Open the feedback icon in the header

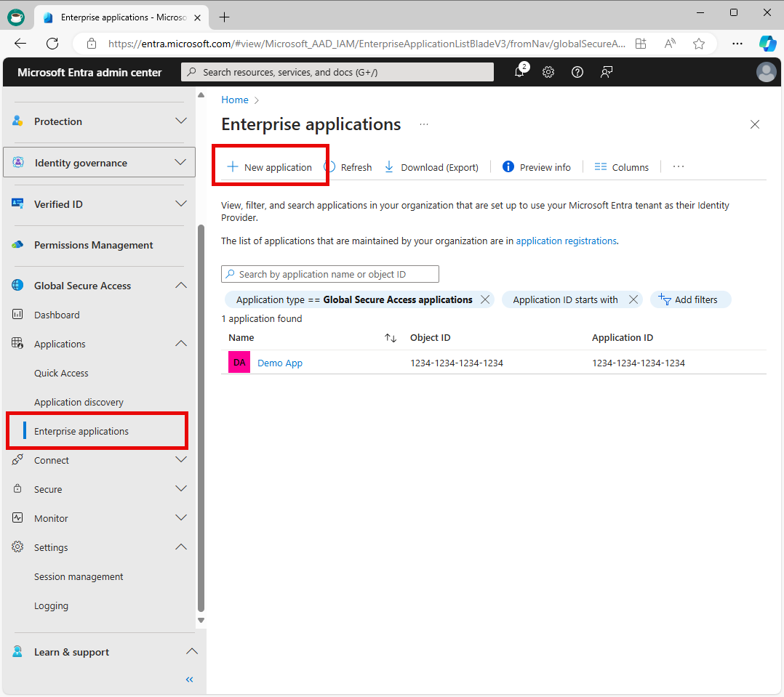click(x=607, y=72)
